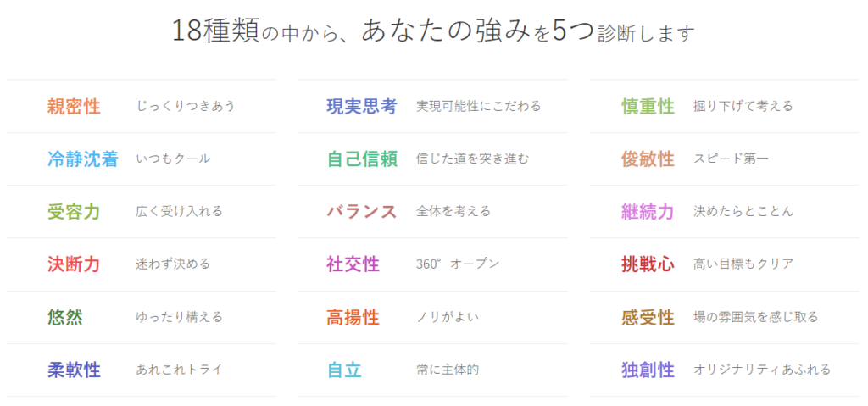868x406 pixels.
Task: Click the 受容力 strength label
Action: pos(74,212)
